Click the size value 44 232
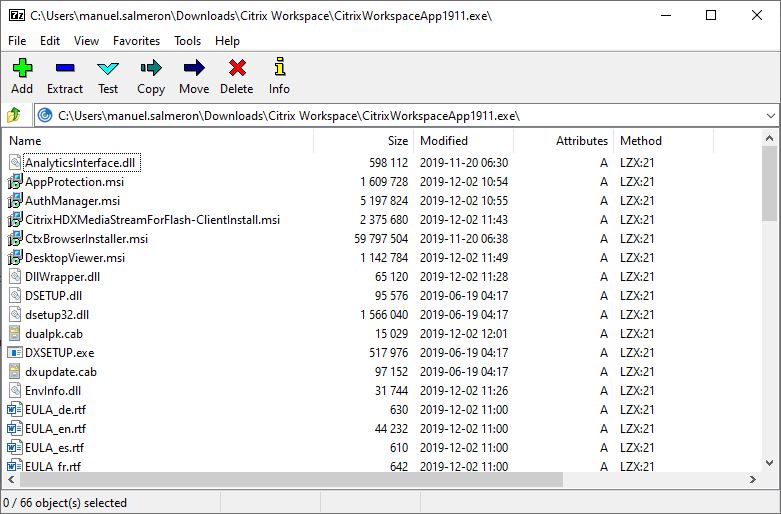 (391, 429)
